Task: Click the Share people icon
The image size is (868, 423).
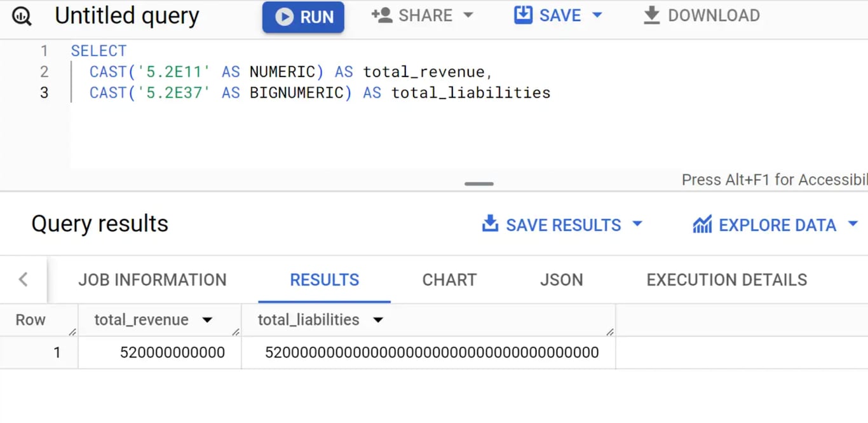Action: pyautogui.click(x=382, y=15)
